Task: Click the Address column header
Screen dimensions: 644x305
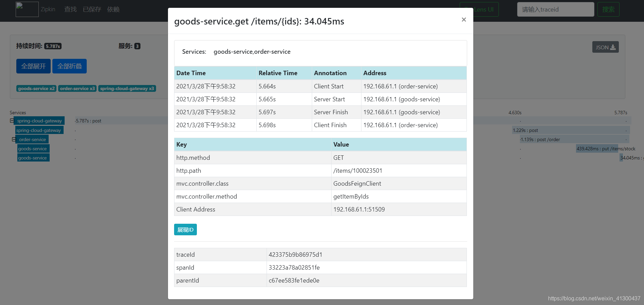Action: click(414, 73)
